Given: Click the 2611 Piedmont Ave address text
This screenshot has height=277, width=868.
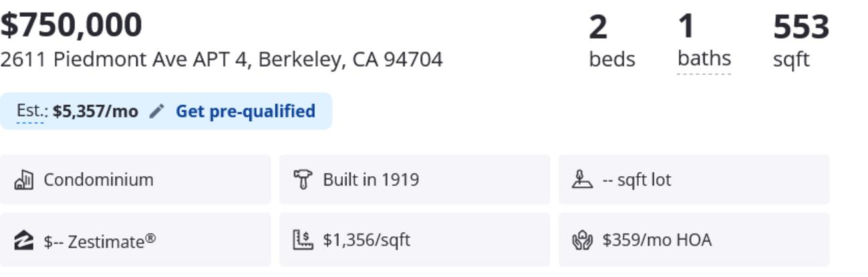Looking at the screenshot, I should tap(221, 60).
